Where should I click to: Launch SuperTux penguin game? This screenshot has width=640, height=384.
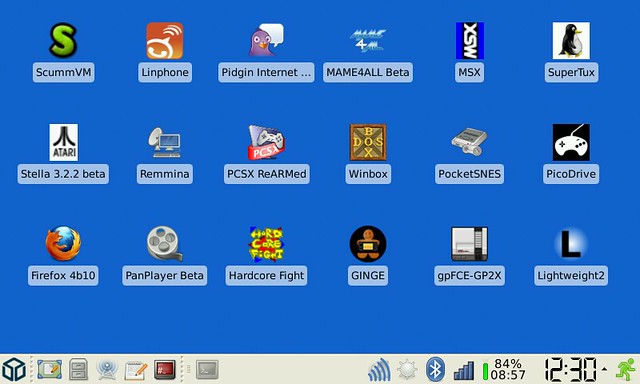point(571,40)
